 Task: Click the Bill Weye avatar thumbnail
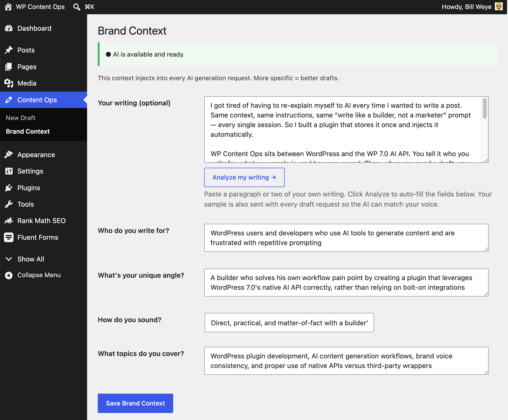pos(499,7)
